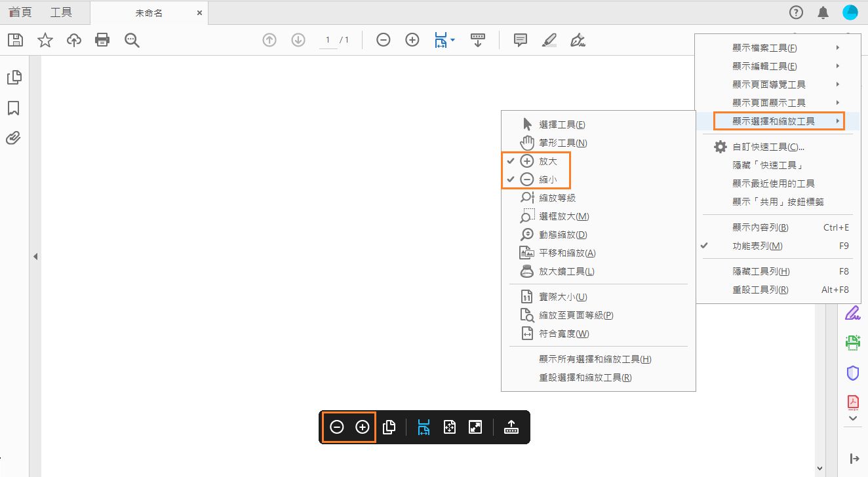Click the attachments paperclip icon

(x=15, y=138)
